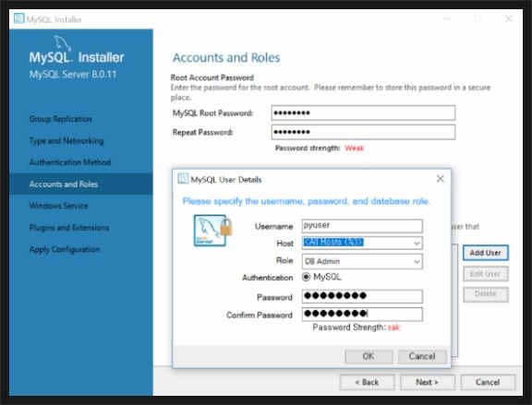Click the 'Root Account Password' label
This screenshot has width=532, height=405.
(212, 77)
